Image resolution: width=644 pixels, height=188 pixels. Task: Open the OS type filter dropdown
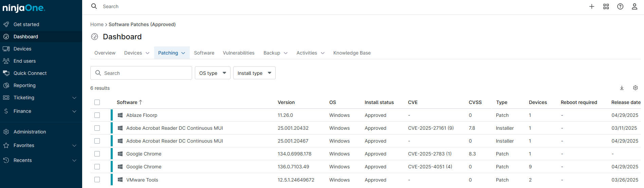(213, 73)
